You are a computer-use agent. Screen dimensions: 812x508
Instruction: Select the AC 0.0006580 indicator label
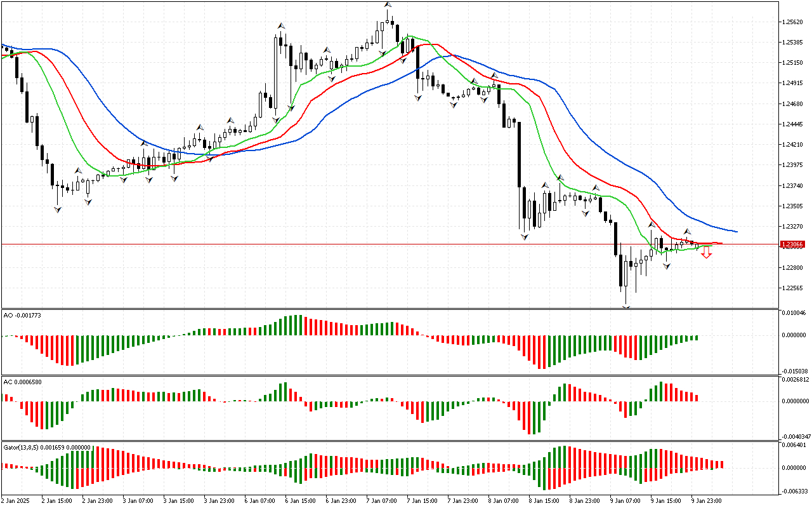[x=23, y=382]
